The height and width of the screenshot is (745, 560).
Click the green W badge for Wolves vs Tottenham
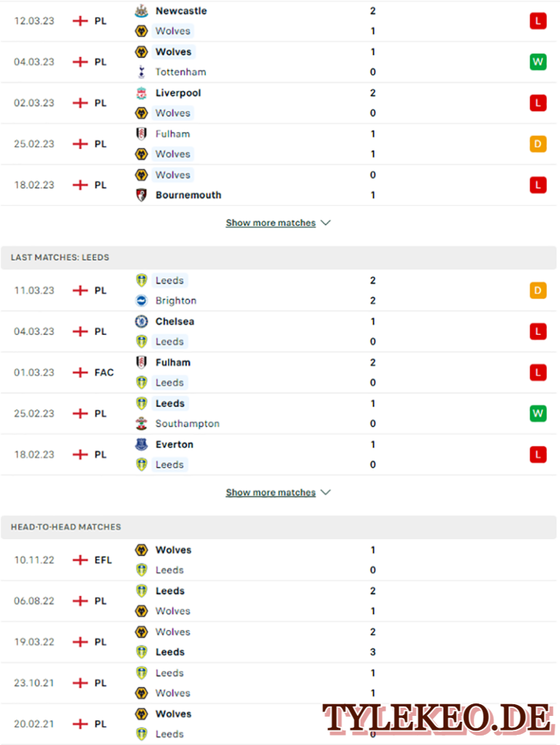point(538,62)
